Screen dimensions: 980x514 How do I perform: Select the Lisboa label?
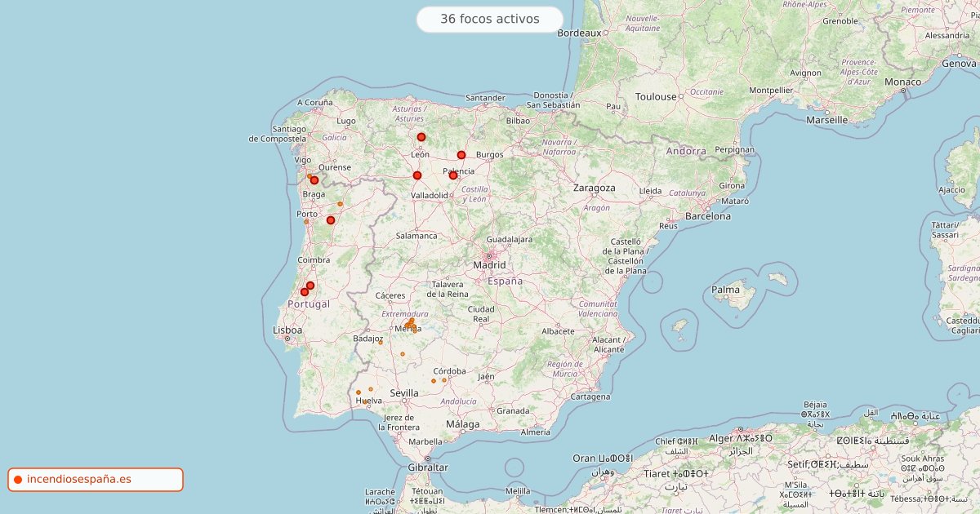pos(287,330)
